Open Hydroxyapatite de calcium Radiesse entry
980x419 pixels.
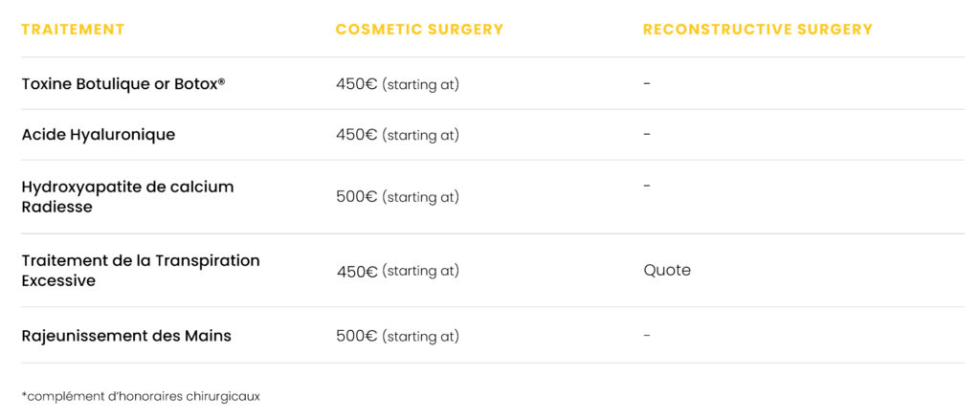tap(127, 197)
